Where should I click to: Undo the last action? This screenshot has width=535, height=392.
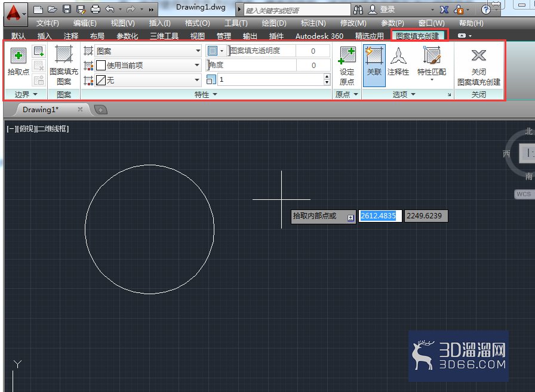[x=109, y=10]
